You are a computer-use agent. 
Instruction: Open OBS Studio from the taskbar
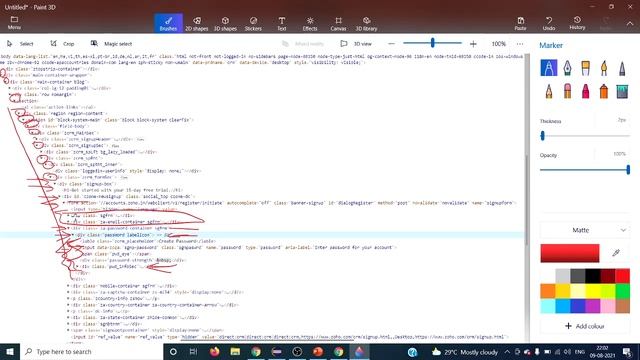[297, 351]
